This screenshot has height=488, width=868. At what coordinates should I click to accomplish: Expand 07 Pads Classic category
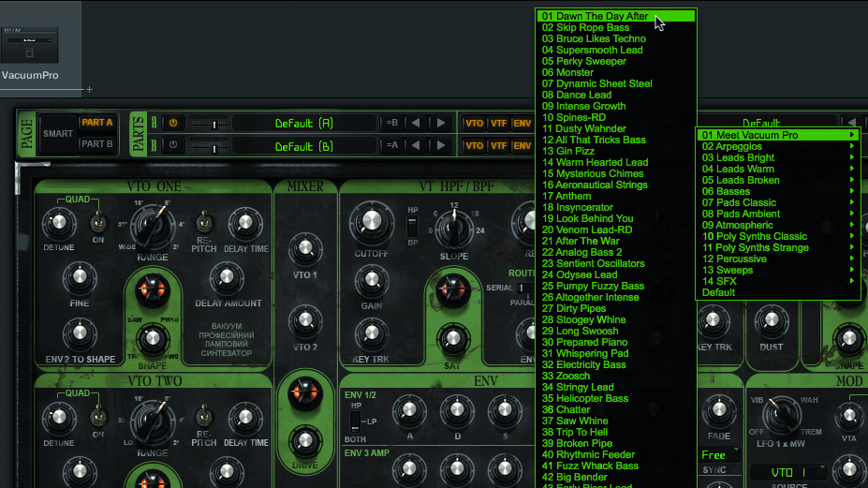pos(778,202)
